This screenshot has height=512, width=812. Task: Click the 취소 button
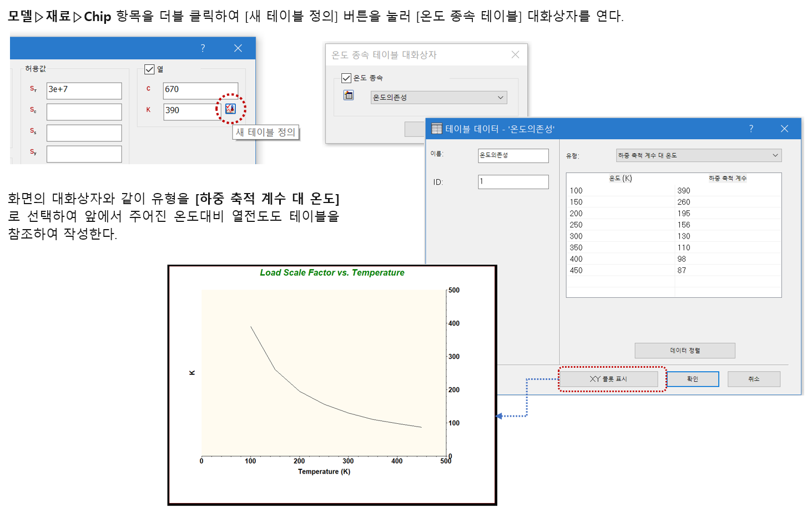tap(754, 379)
